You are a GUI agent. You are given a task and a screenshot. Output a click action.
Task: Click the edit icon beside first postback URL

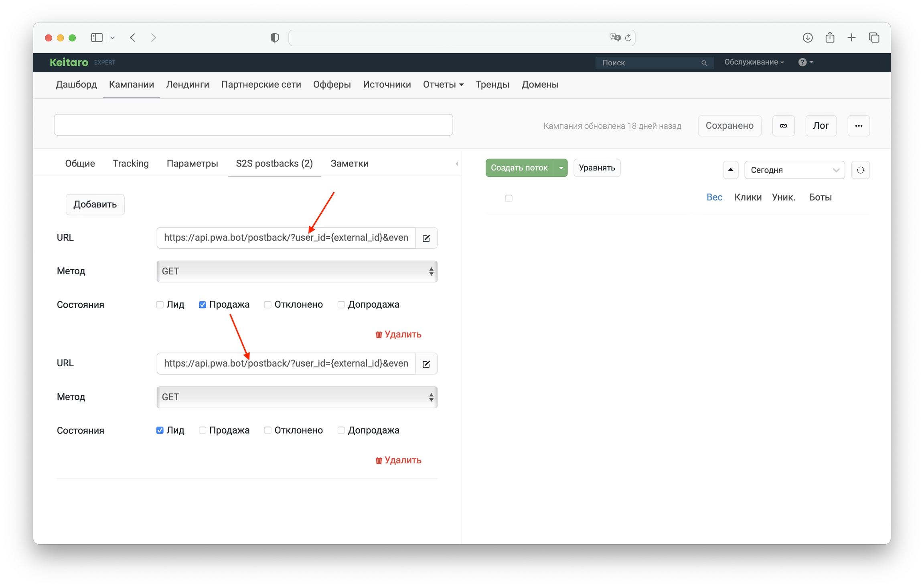point(426,238)
